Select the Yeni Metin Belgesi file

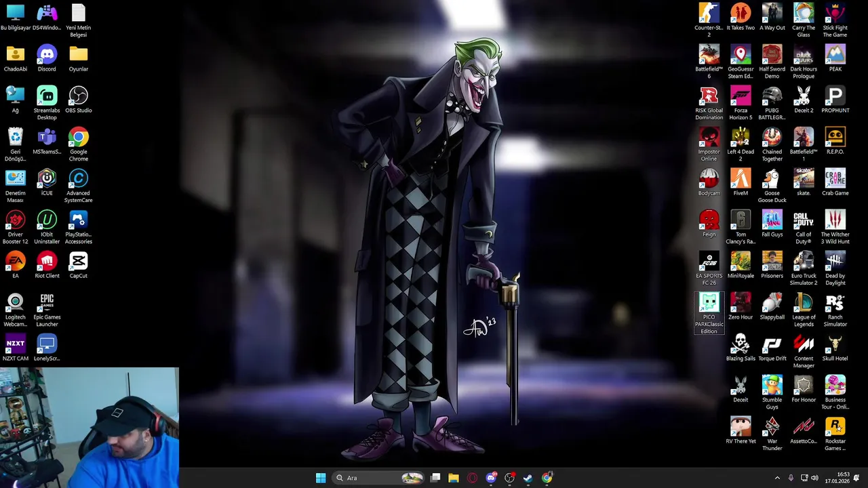(x=79, y=20)
